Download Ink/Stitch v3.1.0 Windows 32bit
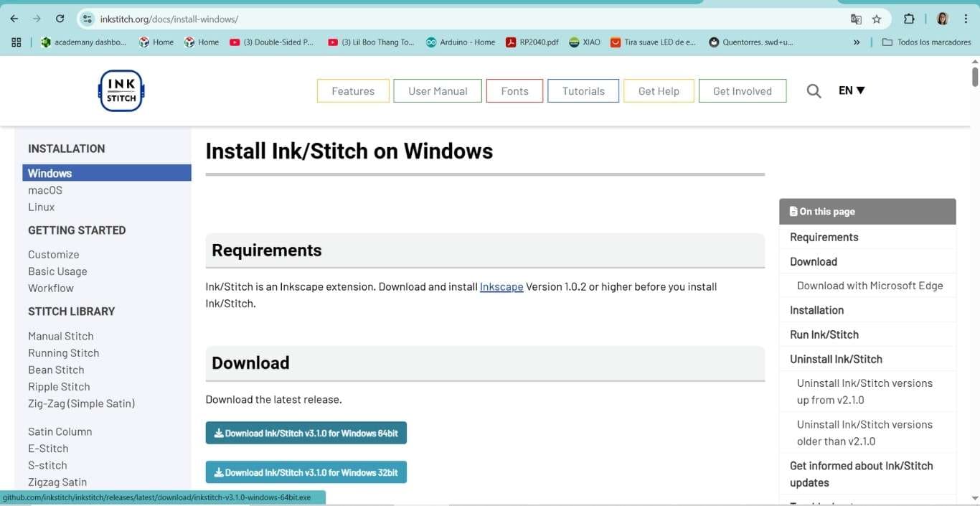Viewport: 980px width, 506px height. coord(306,472)
